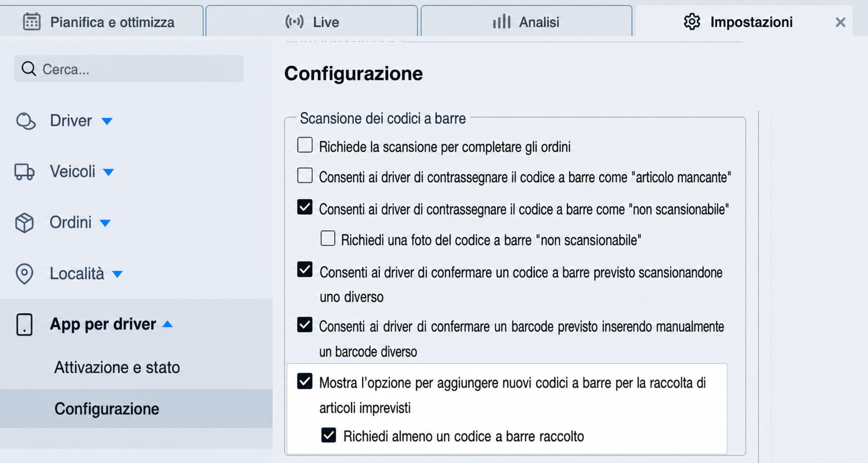Expand the Driver section arrow
Viewport: 868px width, 463px height.
click(x=107, y=122)
